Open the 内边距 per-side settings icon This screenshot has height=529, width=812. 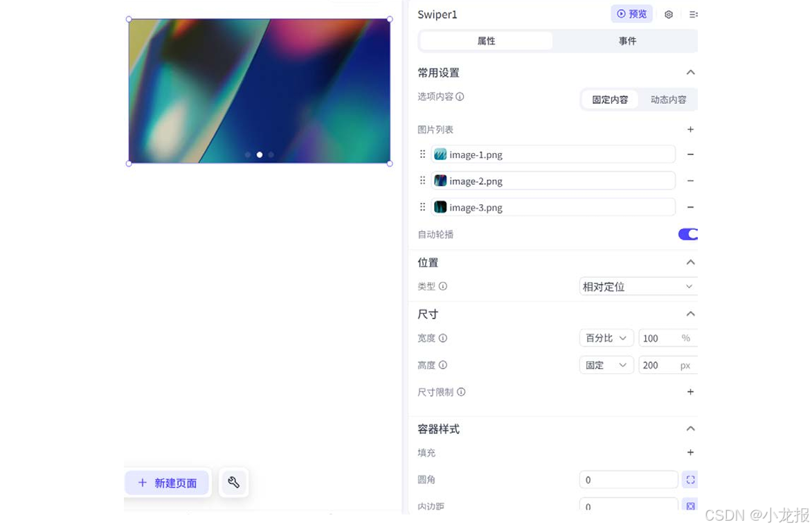click(x=689, y=506)
